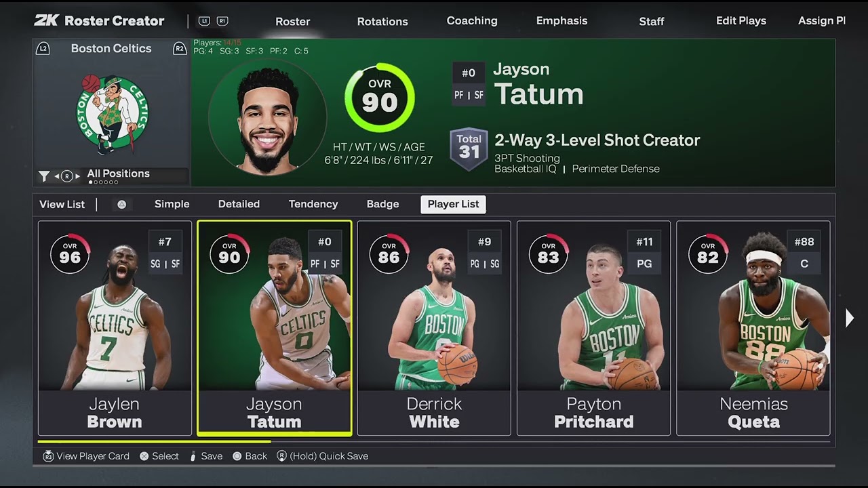Click the L1 bumper icon
The height and width of the screenshot is (488, 868).
(x=203, y=21)
